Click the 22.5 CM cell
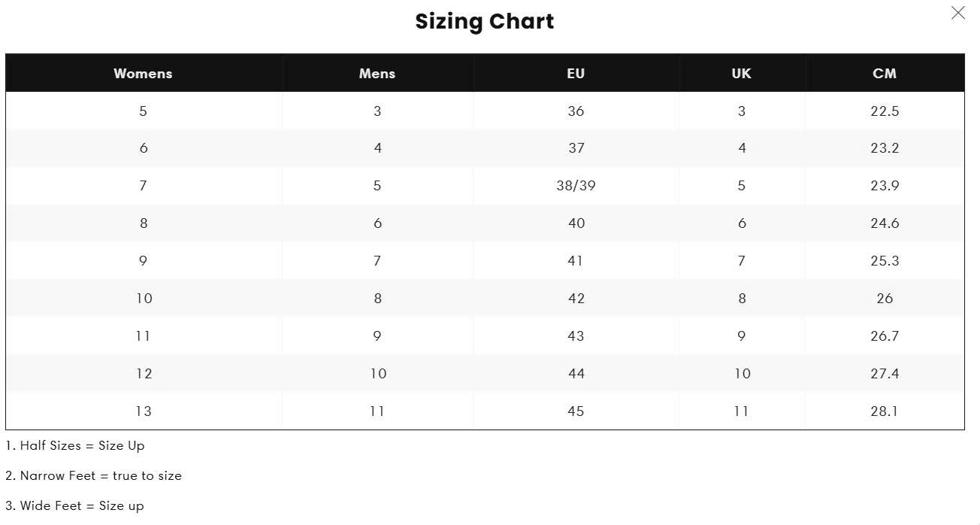 (885, 111)
